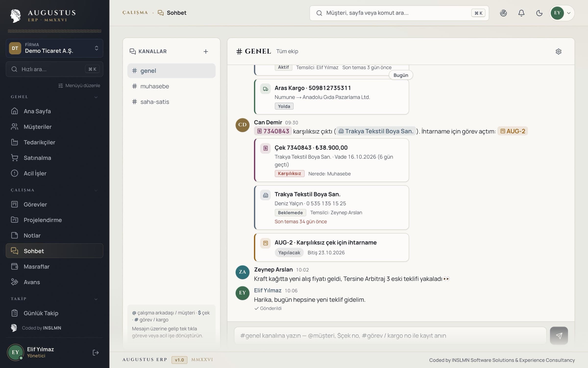Open Projelendirme page
The height and width of the screenshot is (368, 588).
[x=54, y=220]
